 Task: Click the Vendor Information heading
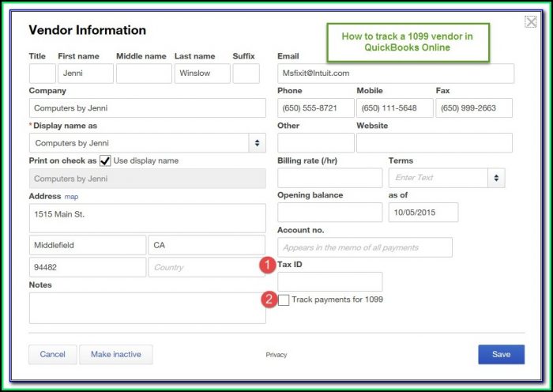point(87,30)
